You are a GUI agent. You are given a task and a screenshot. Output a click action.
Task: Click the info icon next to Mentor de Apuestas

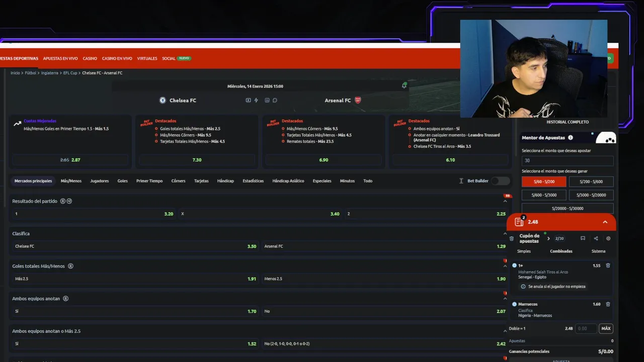click(570, 138)
